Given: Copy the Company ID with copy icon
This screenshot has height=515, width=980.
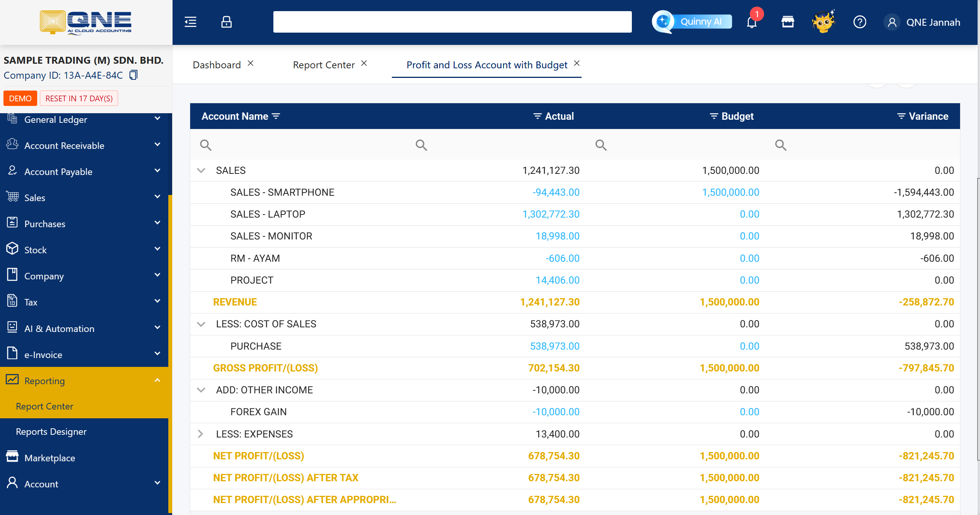Looking at the screenshot, I should pos(133,75).
